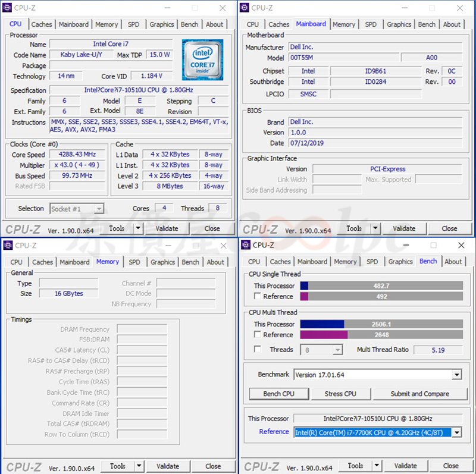Image resolution: width=476 pixels, height=474 pixels.
Task: Click Tools button in the Mainboard window
Action: pyautogui.click(x=354, y=228)
